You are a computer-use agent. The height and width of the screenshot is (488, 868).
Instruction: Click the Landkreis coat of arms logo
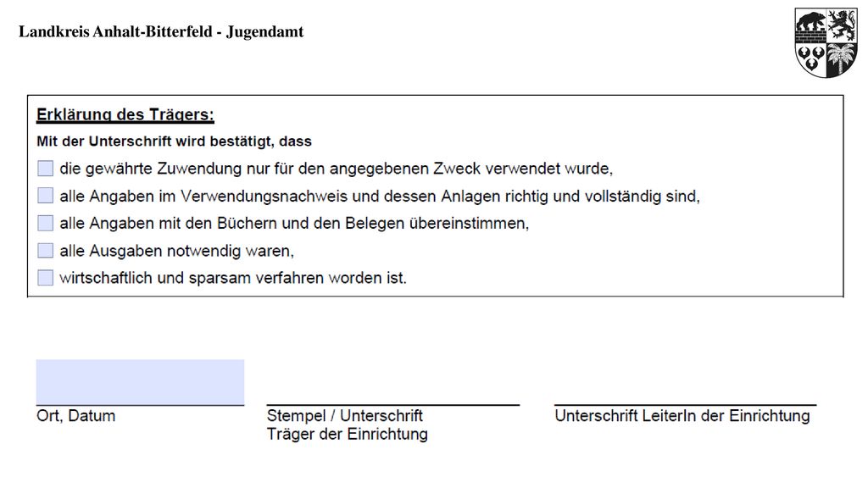(826, 42)
